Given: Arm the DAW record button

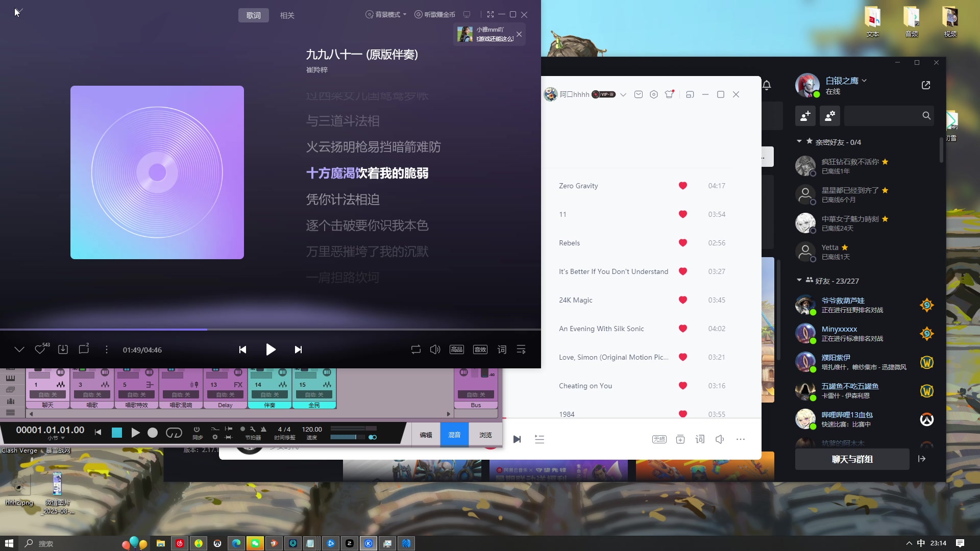Looking at the screenshot, I should (153, 433).
